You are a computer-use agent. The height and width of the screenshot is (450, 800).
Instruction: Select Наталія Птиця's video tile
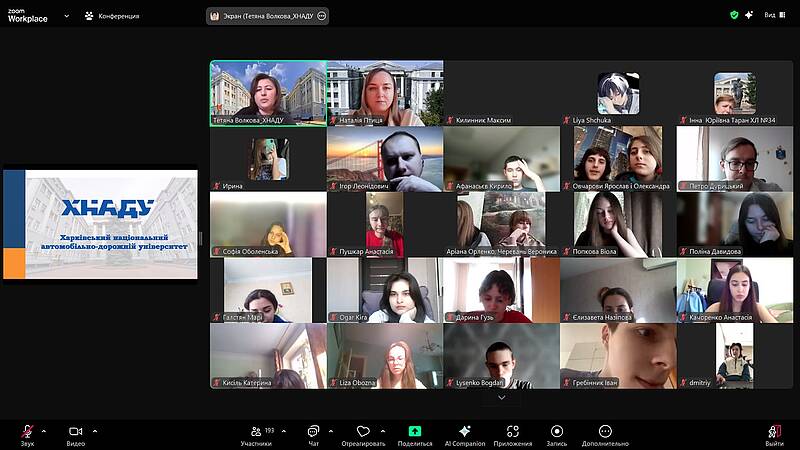385,93
